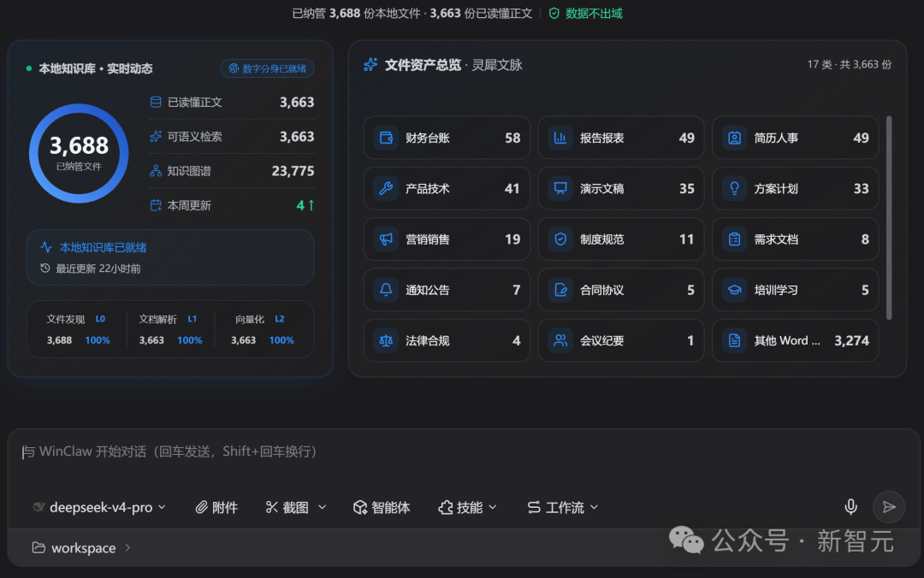Click the 本周更新 value 4

pos(300,205)
